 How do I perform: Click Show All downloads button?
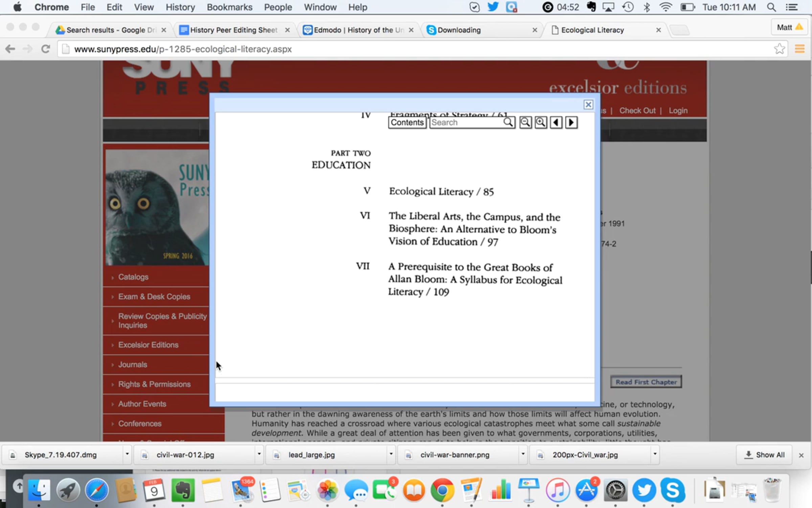tap(764, 455)
